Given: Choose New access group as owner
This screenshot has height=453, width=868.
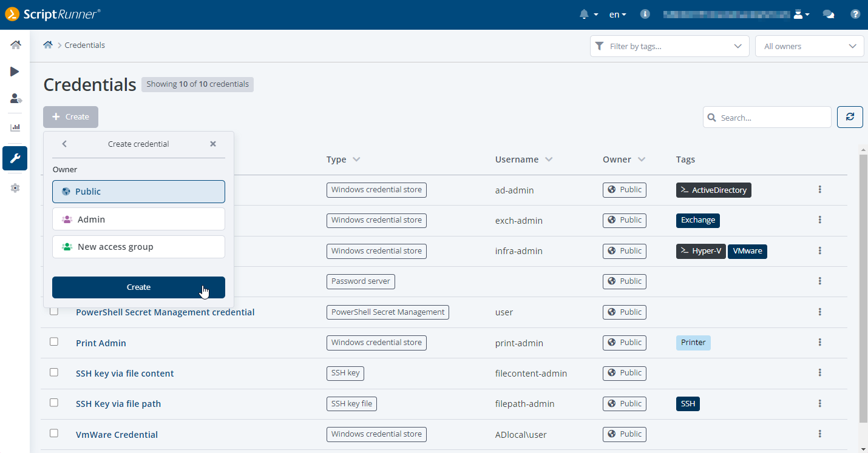Looking at the screenshot, I should click(138, 247).
